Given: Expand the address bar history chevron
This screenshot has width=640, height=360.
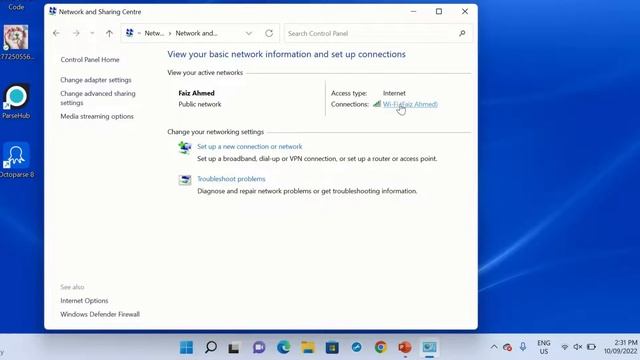Looking at the screenshot, I should 249,33.
